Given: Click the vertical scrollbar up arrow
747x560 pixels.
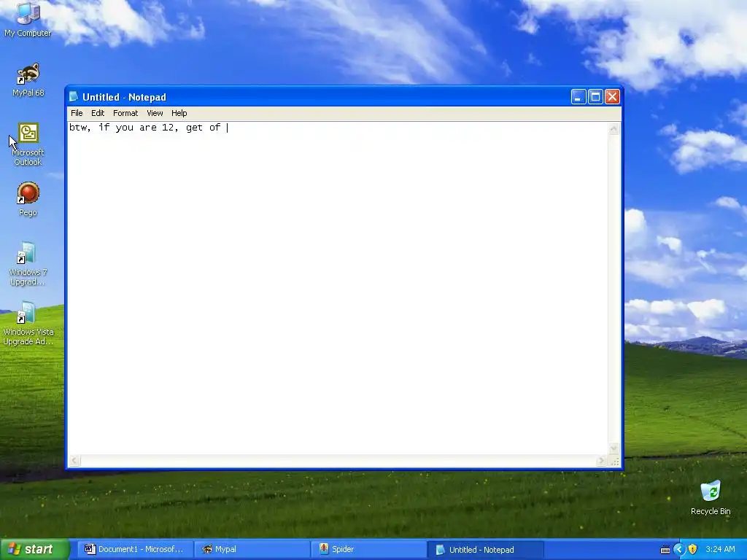Looking at the screenshot, I should click(x=614, y=128).
